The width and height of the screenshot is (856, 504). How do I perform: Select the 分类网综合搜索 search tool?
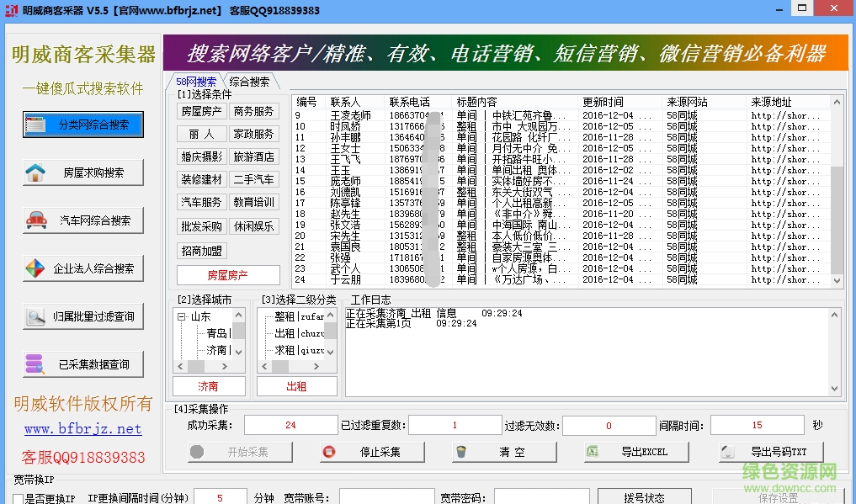pos(82,124)
